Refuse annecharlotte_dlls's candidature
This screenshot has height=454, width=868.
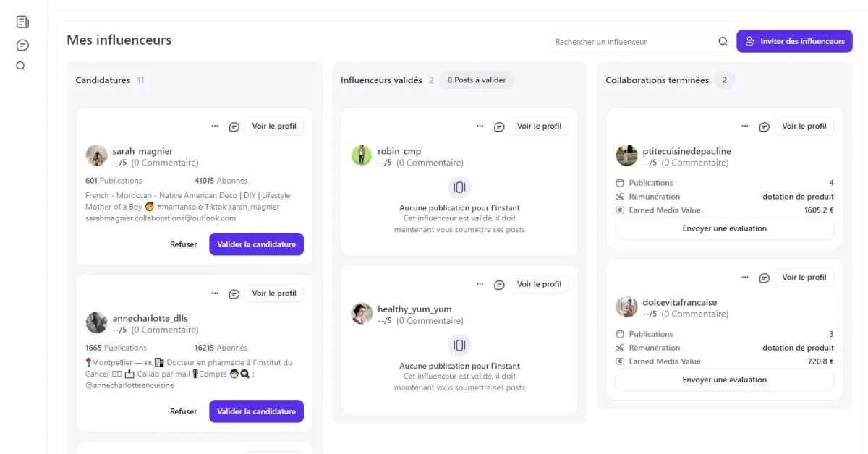(x=183, y=411)
